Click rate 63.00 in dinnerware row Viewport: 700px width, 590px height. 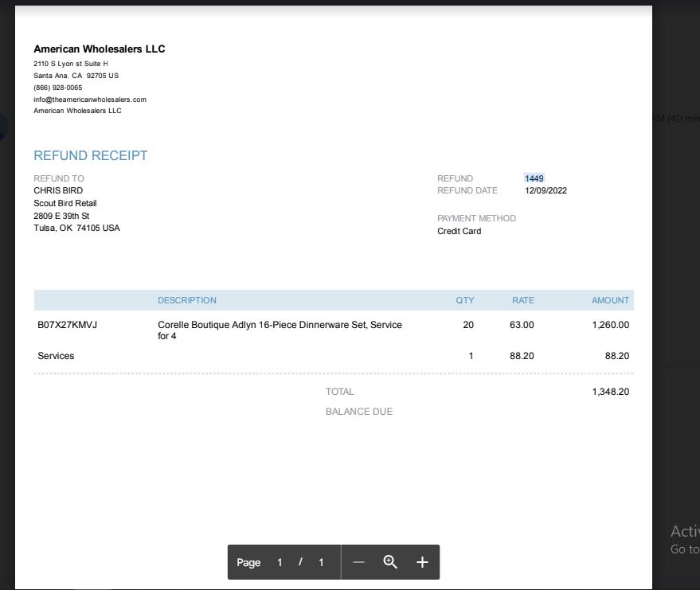522,325
